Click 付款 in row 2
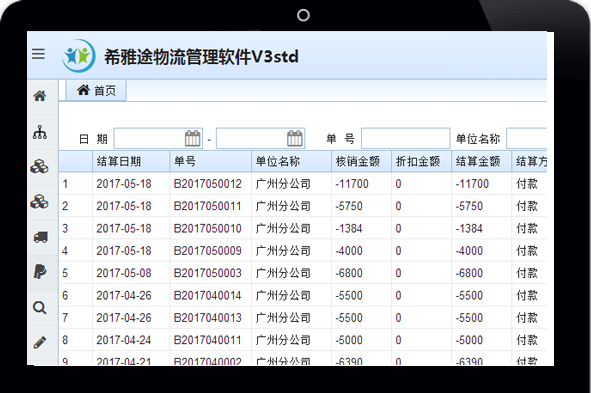Viewport: 591px width, 393px height. (527, 206)
